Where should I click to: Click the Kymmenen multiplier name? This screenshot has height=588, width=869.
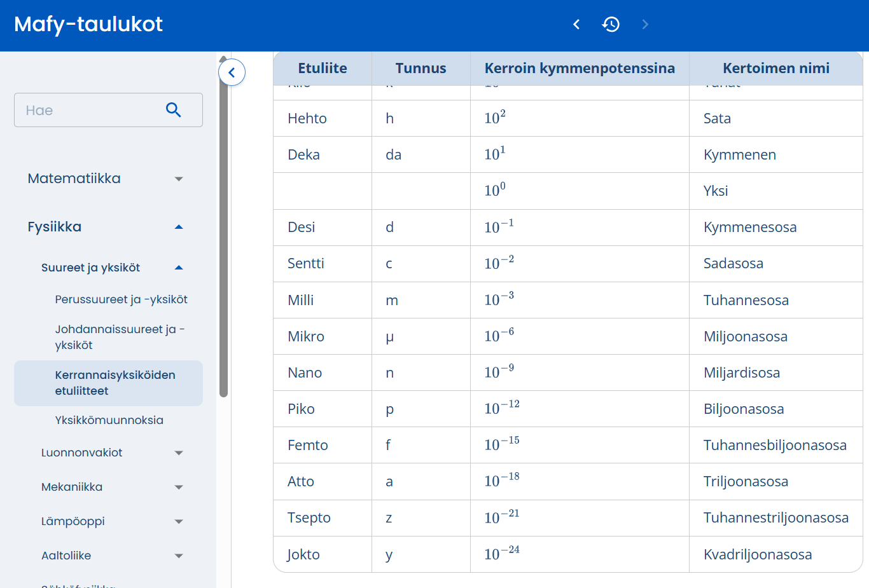point(740,154)
